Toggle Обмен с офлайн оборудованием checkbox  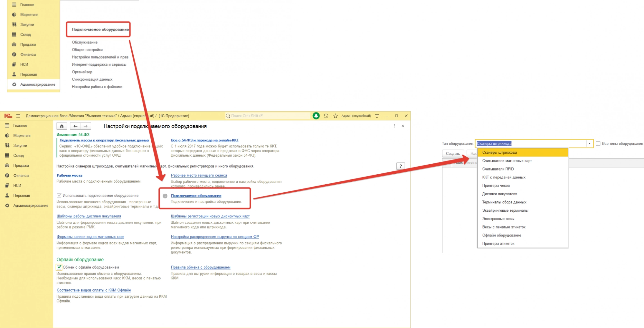pyautogui.click(x=59, y=267)
